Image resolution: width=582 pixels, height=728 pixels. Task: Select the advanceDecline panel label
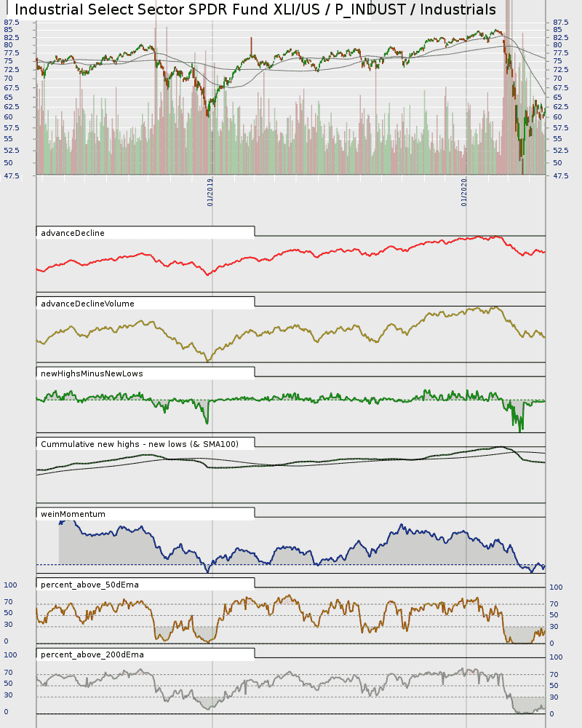tap(73, 233)
